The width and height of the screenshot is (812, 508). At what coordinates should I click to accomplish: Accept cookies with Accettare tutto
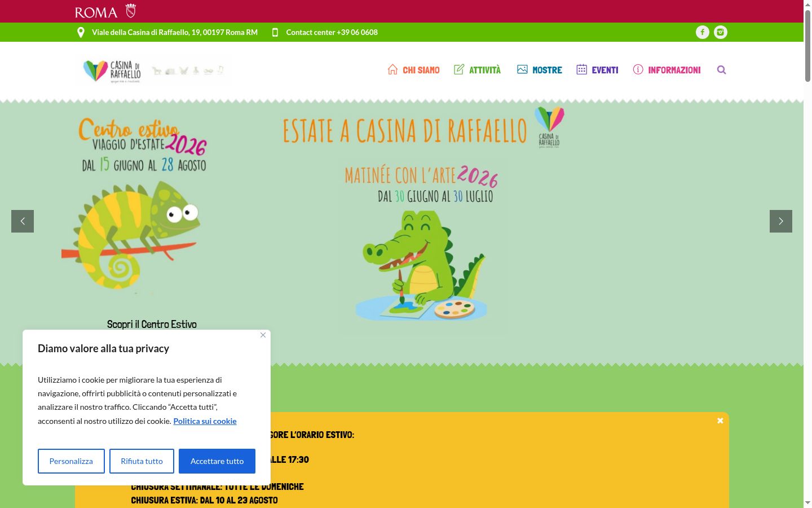[x=217, y=461]
